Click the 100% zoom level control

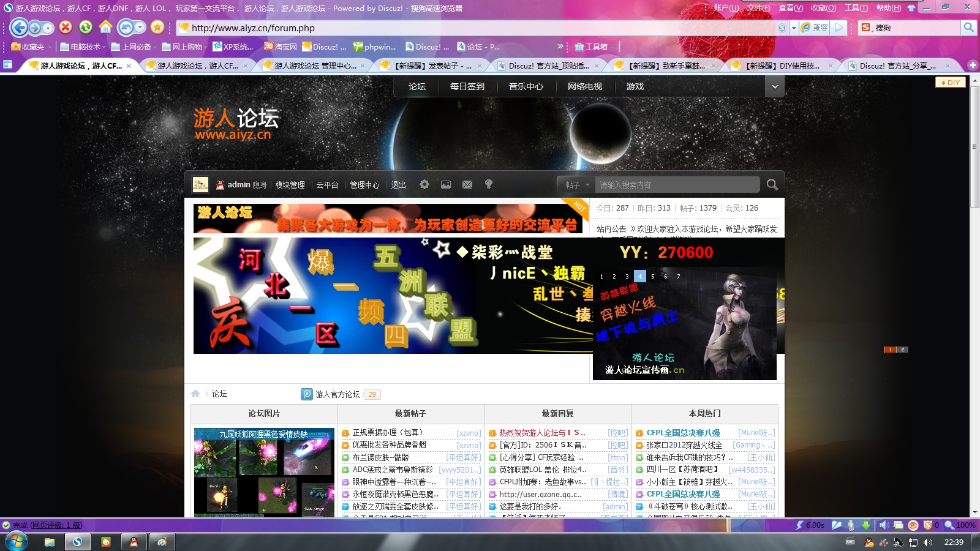960,525
